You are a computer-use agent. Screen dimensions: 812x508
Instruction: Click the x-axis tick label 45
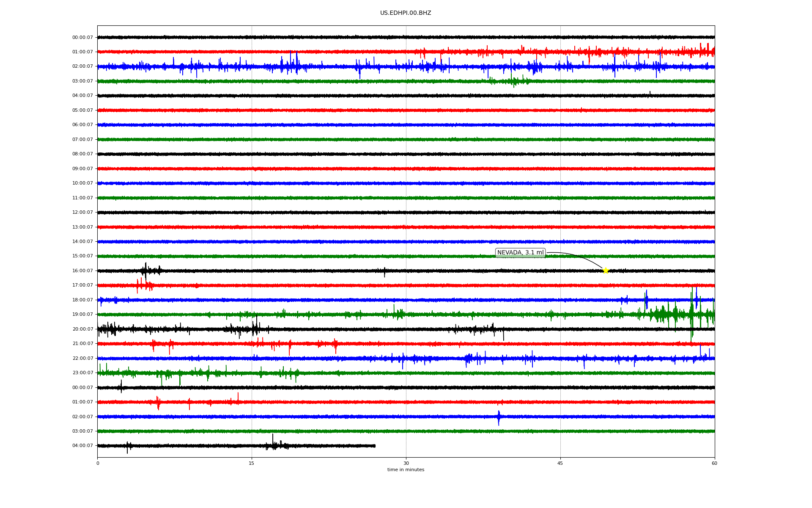pyautogui.click(x=560, y=463)
